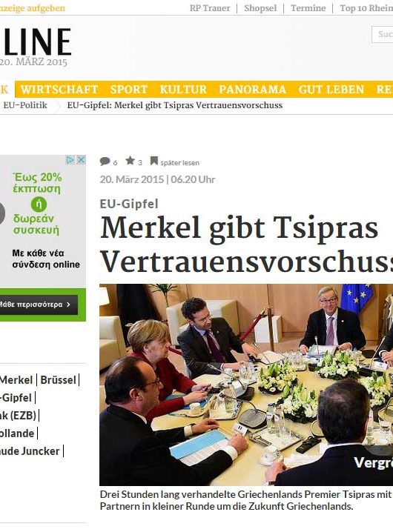The height and width of the screenshot is (532, 393).
Task: Click the grey circular arrow at left edge
Action: (x=1, y=213)
